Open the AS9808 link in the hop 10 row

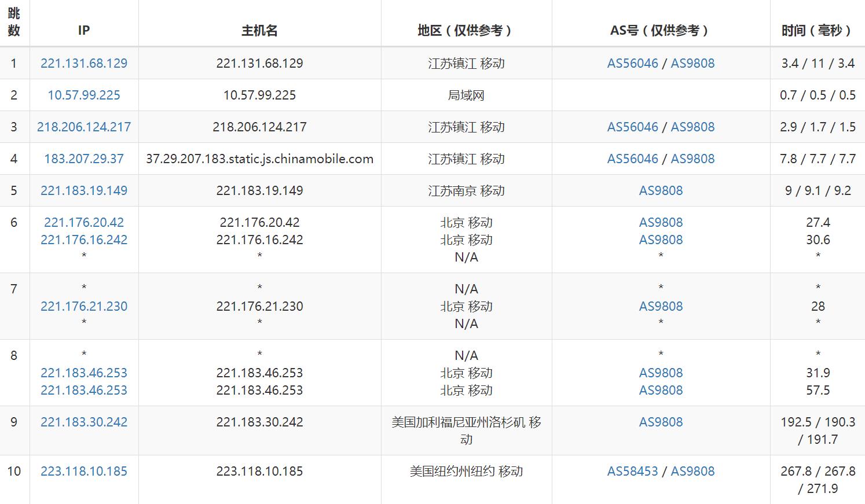click(692, 471)
